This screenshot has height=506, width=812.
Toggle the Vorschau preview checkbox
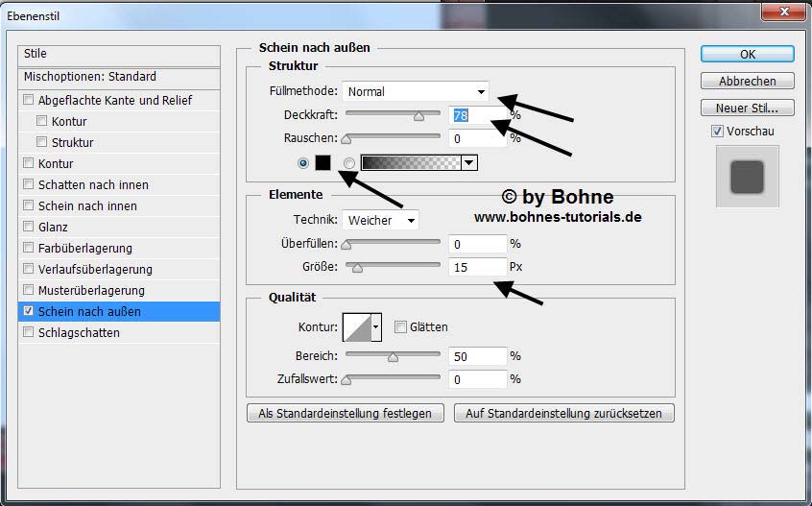click(717, 132)
